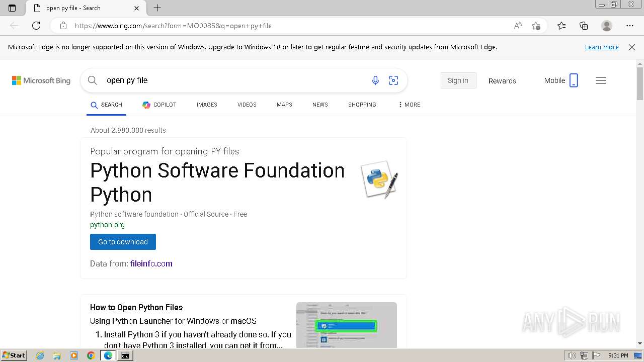Open the Favorites list
The width and height of the screenshot is (644, 362).
pos(561,26)
